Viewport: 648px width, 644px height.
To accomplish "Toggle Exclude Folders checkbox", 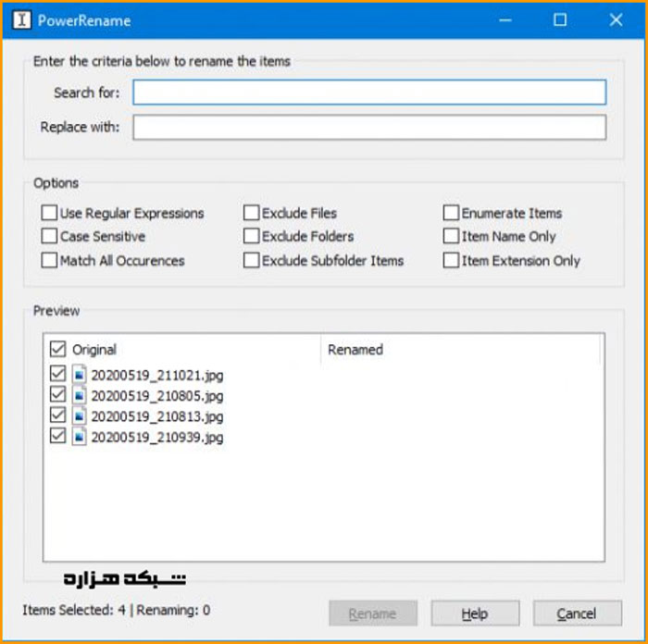I will 251,236.
